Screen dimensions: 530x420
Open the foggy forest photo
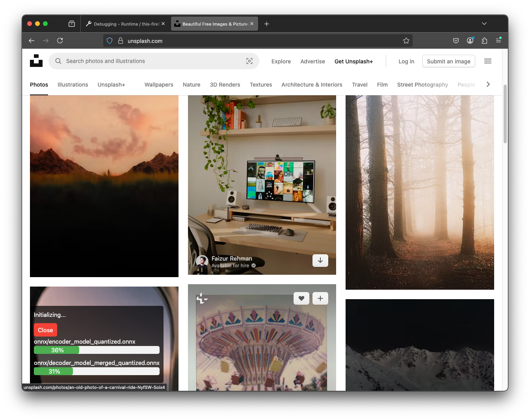420,192
